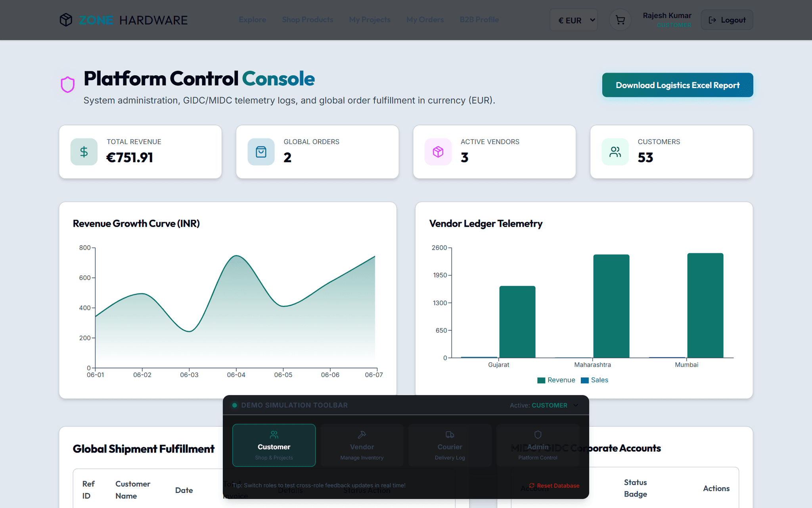Open the EUR currency dropdown
The image size is (812, 508).
pos(574,20)
